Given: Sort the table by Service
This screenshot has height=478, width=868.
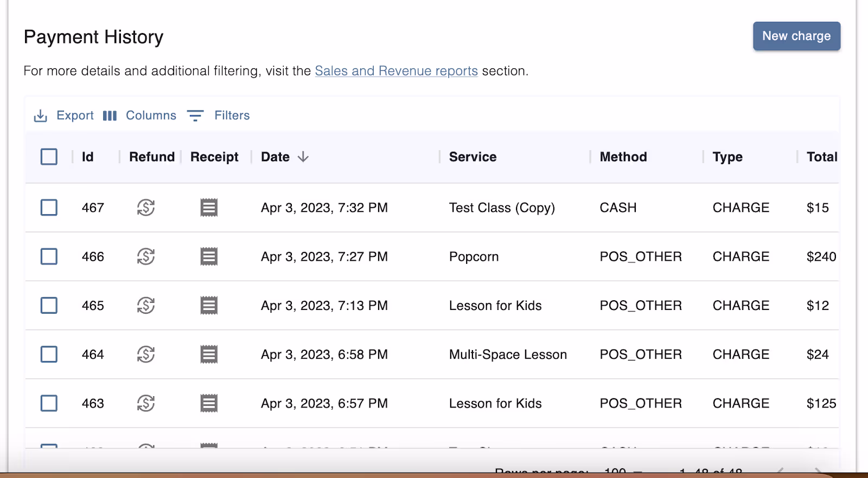Looking at the screenshot, I should pyautogui.click(x=473, y=157).
